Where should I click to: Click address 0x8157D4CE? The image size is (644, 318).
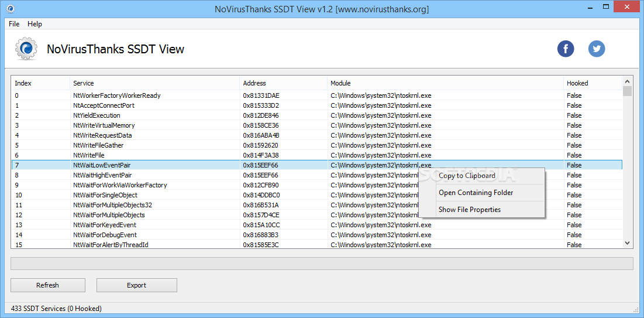pos(261,215)
